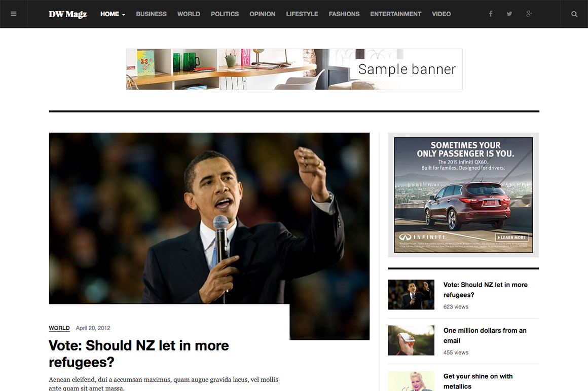Click the Facebook icon in header
Screen dimensions: 588x391
[x=491, y=14]
